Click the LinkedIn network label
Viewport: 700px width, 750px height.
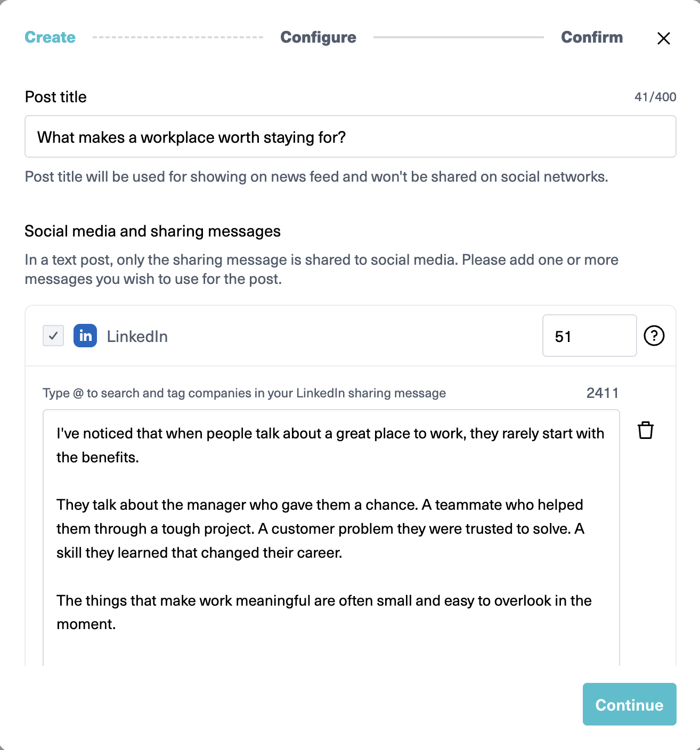[137, 337]
